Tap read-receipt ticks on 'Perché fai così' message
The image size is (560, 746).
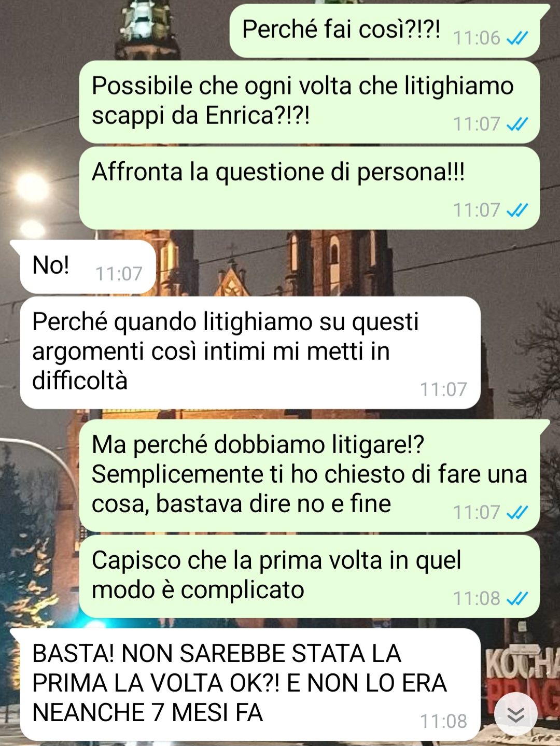(x=517, y=38)
